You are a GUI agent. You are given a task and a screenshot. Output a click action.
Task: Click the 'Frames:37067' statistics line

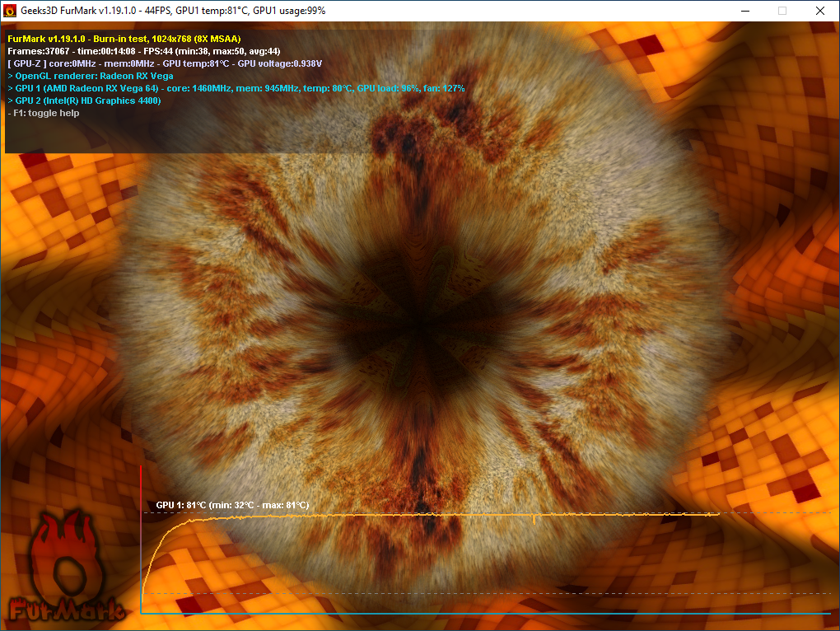144,51
